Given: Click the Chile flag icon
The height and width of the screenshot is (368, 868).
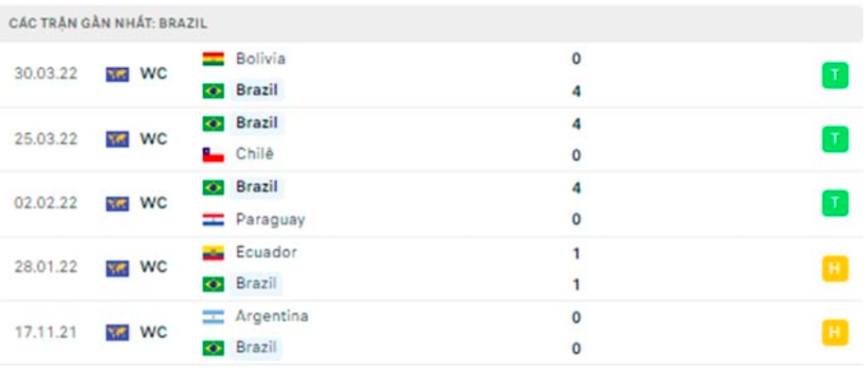Looking at the screenshot, I should coord(213,155).
